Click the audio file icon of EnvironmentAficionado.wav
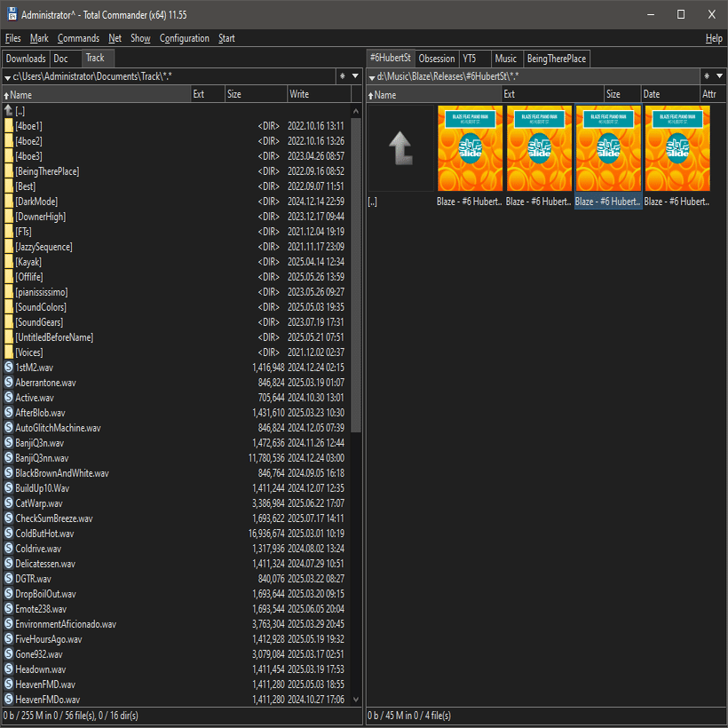728x728 pixels. [x=8, y=623]
